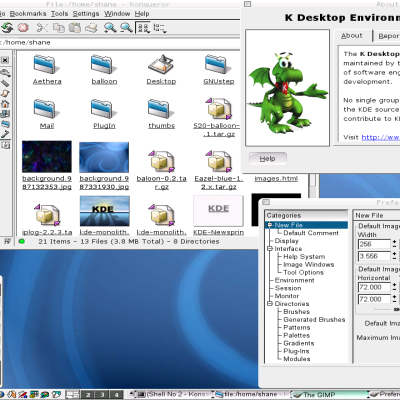Click the wrench configure icon in Konqueror sidebar
Image resolution: width=400 pixels, height=400 pixels.
[5, 72]
